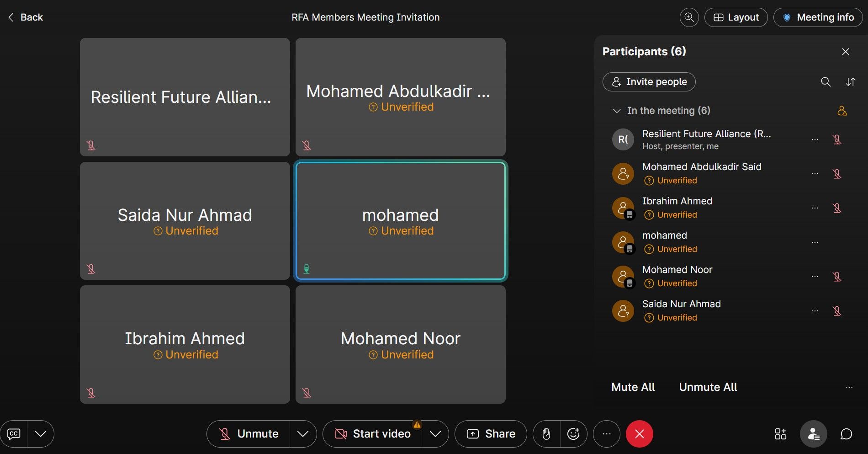Screen dimensions: 868x454
Task: Open more options for Resilient Future Alliance
Action: (x=815, y=139)
